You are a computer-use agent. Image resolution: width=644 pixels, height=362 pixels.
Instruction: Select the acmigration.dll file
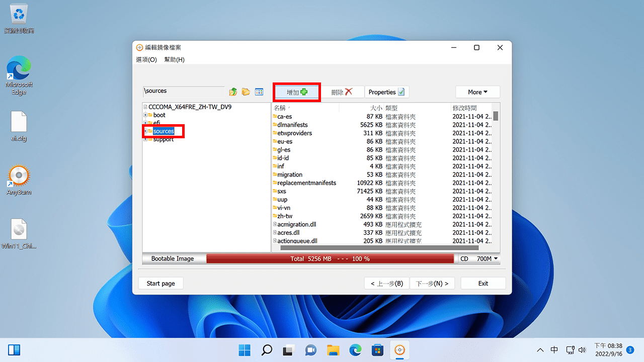296,225
